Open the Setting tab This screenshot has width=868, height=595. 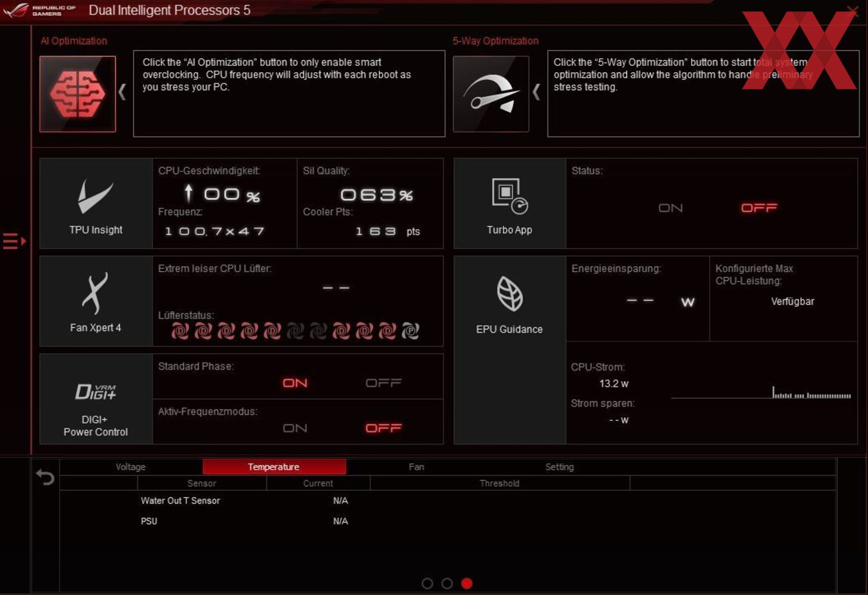pyautogui.click(x=560, y=467)
